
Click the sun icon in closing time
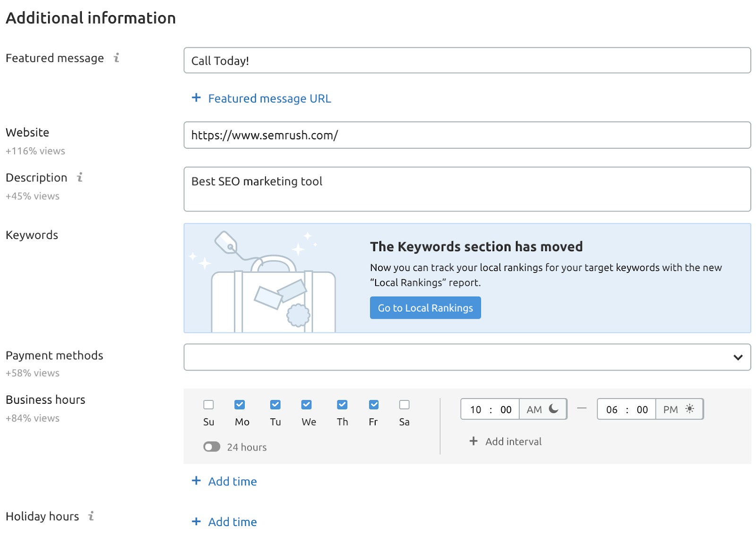690,408
